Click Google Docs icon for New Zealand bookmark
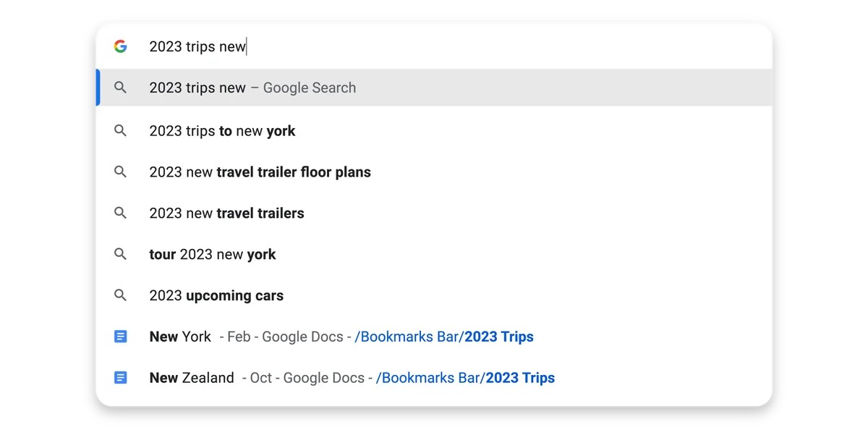The image size is (868, 430). tap(121, 378)
